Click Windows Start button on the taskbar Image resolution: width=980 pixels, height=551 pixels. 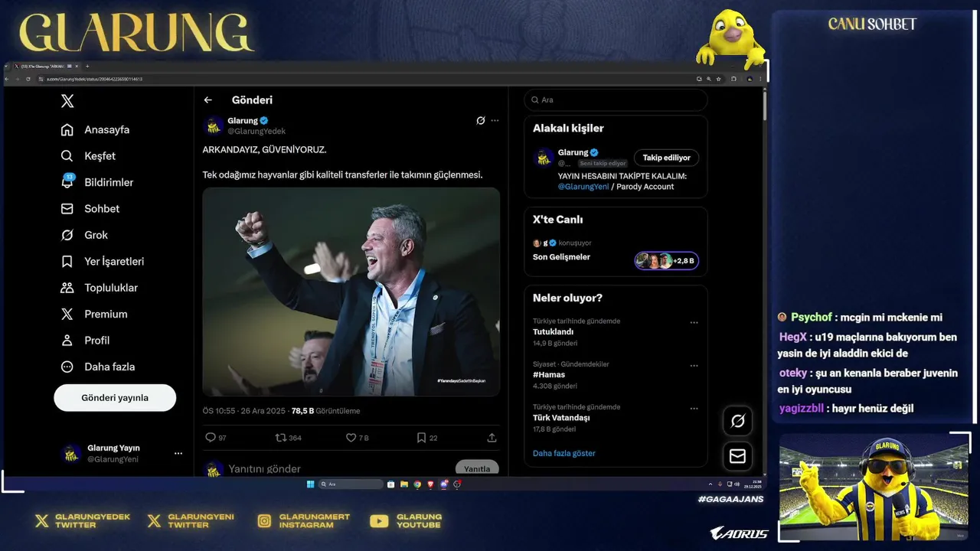(x=310, y=484)
